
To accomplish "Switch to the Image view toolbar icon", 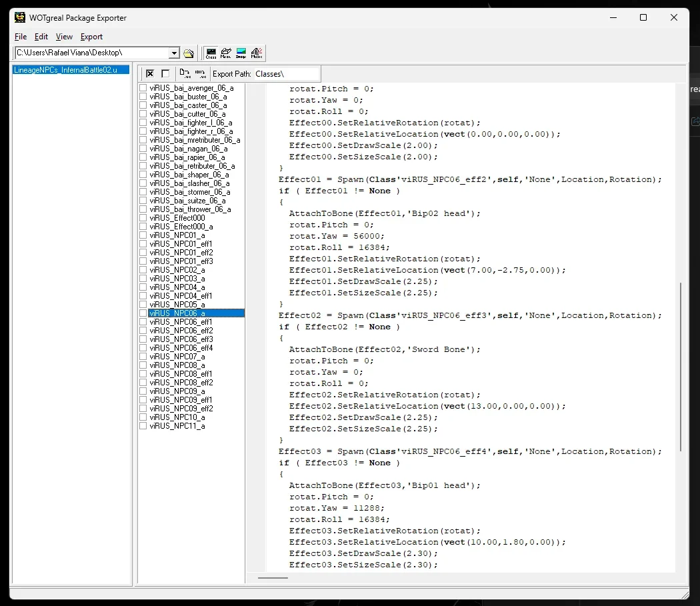I will (241, 53).
